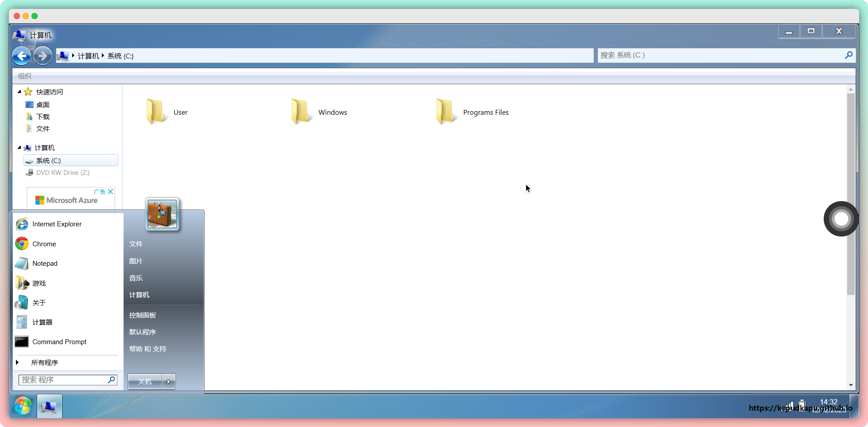
Task: Open the User folder
Action: click(167, 112)
